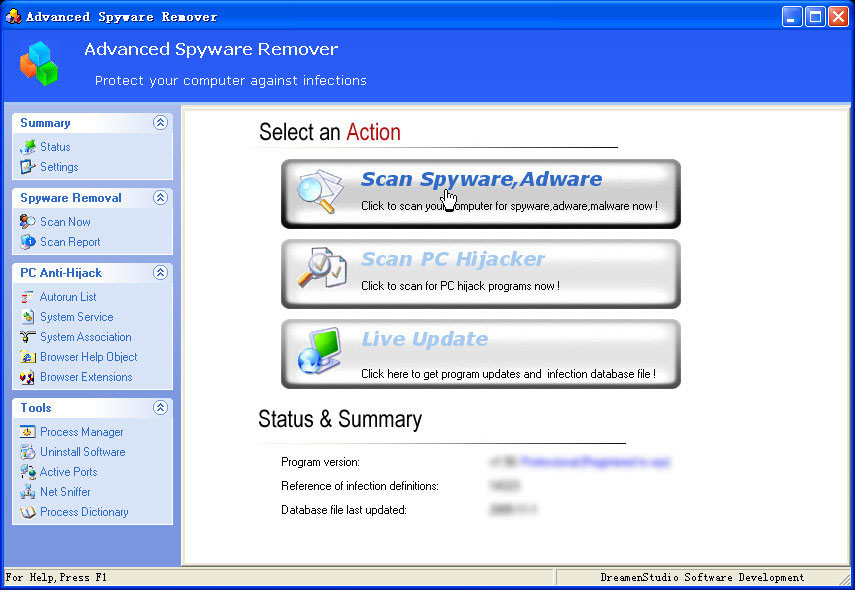Image resolution: width=855 pixels, height=590 pixels.
Task: Open the Settings link
Action: coord(59,167)
